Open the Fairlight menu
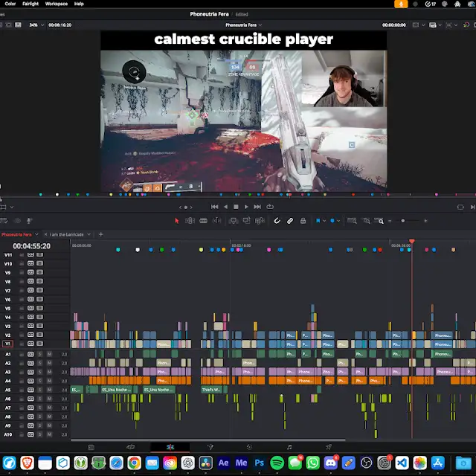The image size is (476, 476). (30, 4)
